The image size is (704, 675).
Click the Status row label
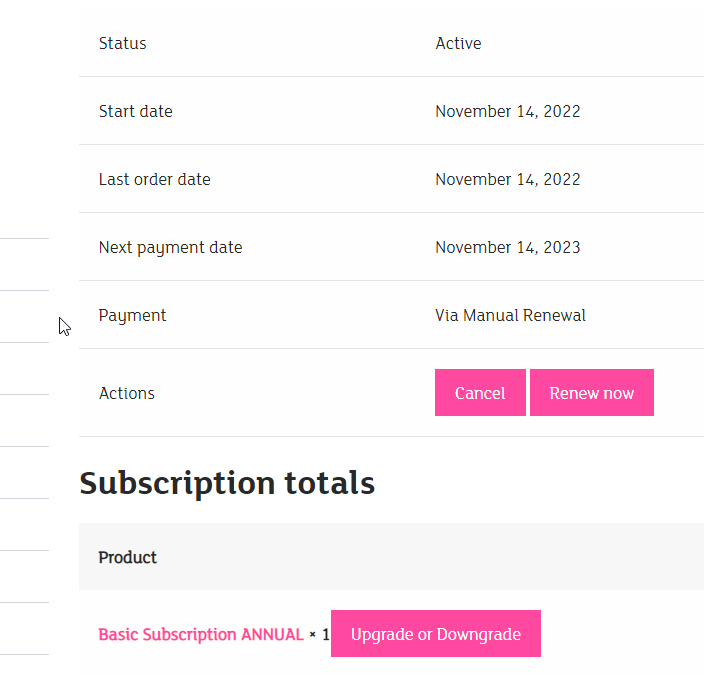tap(122, 43)
